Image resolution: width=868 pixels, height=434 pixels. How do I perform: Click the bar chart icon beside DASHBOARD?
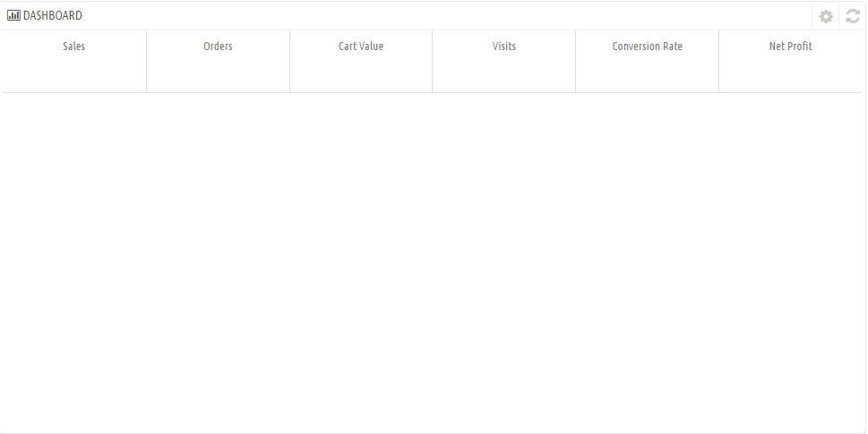[13, 15]
